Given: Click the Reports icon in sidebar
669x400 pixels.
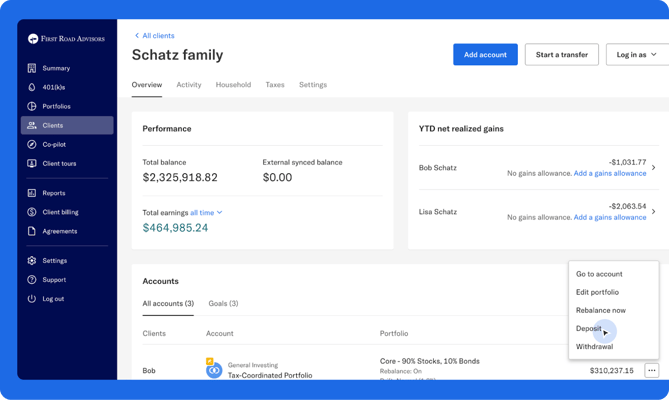Looking at the screenshot, I should pos(32,193).
